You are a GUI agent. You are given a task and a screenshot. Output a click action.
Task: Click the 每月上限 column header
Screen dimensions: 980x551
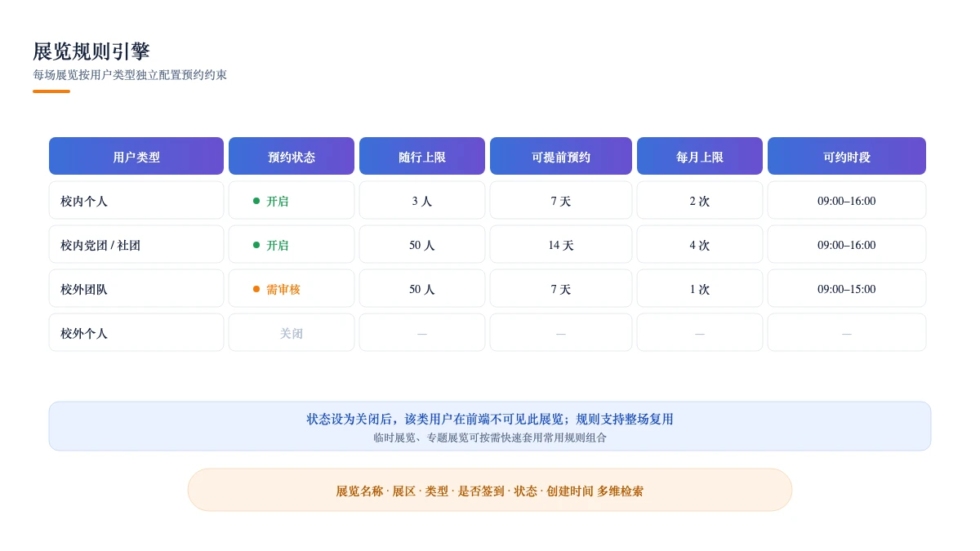click(700, 156)
